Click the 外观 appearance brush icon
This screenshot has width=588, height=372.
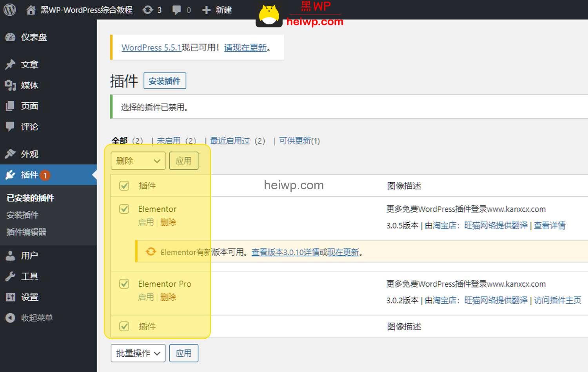coord(10,154)
